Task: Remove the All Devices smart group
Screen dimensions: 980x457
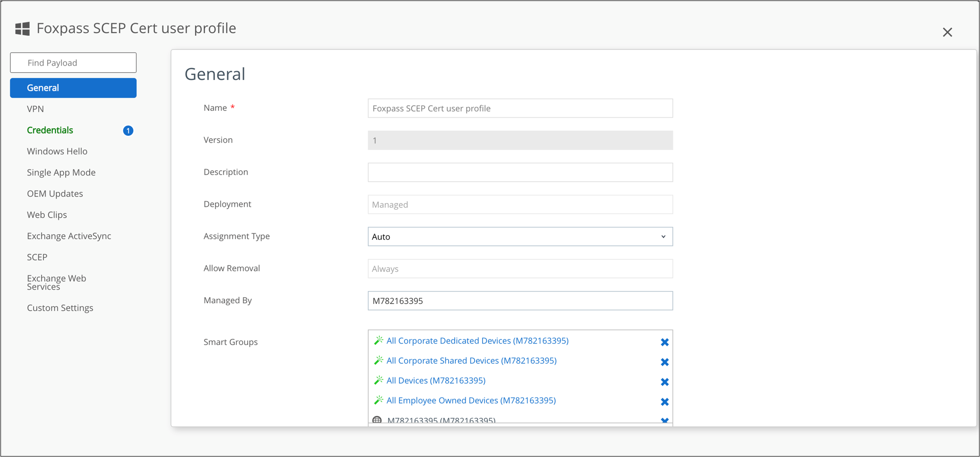Action: (x=664, y=382)
